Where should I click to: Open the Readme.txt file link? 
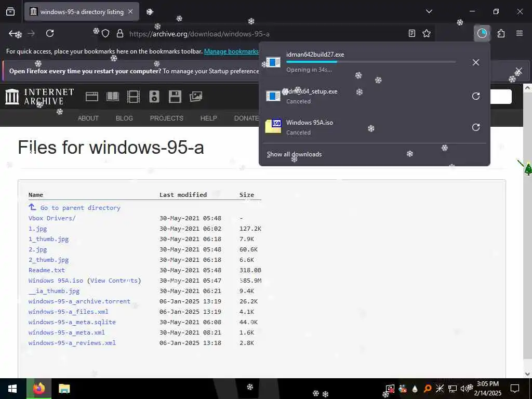46,270
